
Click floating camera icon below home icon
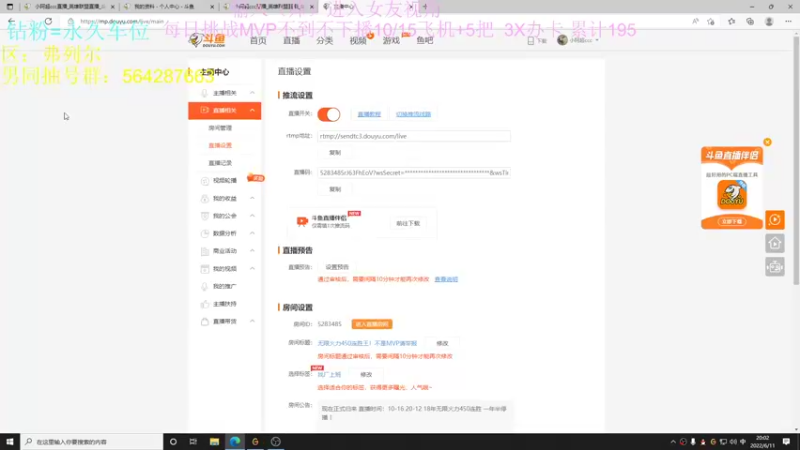click(x=774, y=267)
